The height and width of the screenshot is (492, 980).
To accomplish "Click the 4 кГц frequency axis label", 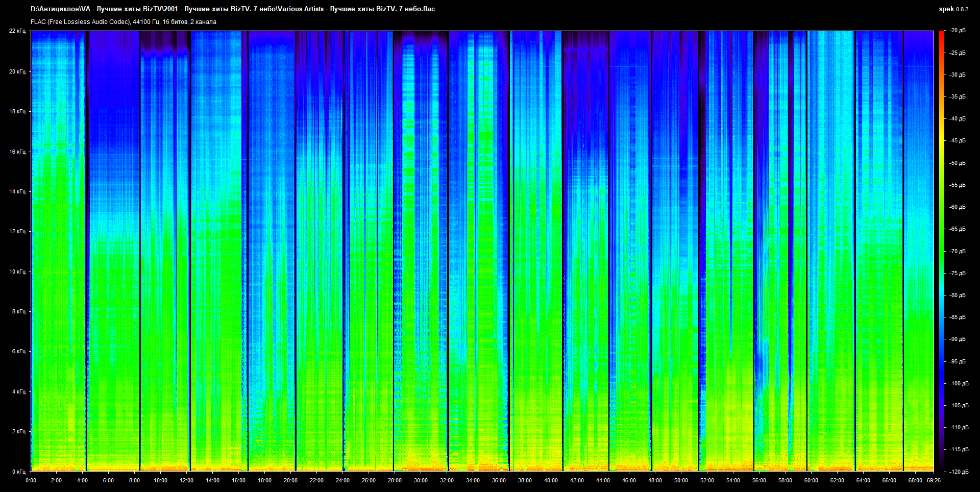I will pos(18,391).
